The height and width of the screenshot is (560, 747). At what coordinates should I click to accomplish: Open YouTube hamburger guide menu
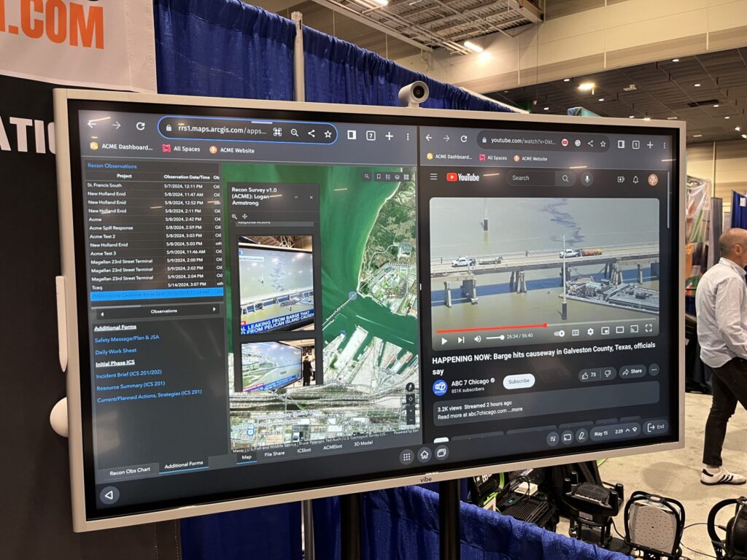coord(433,176)
